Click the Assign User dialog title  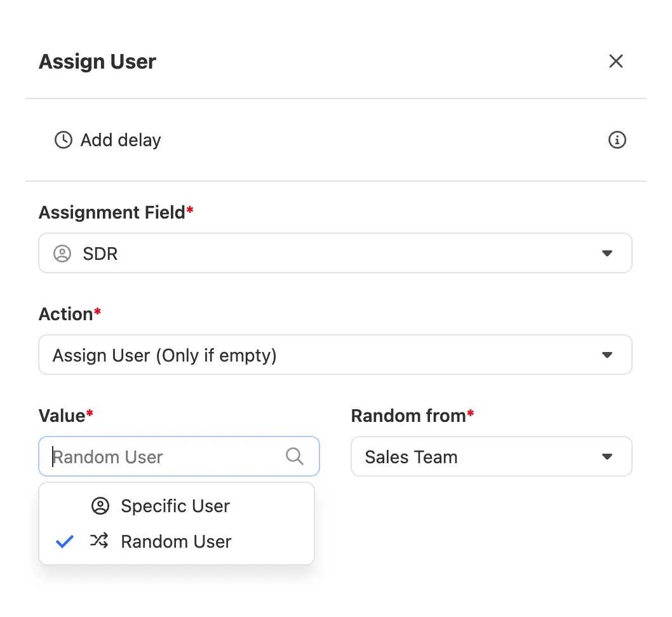97,61
